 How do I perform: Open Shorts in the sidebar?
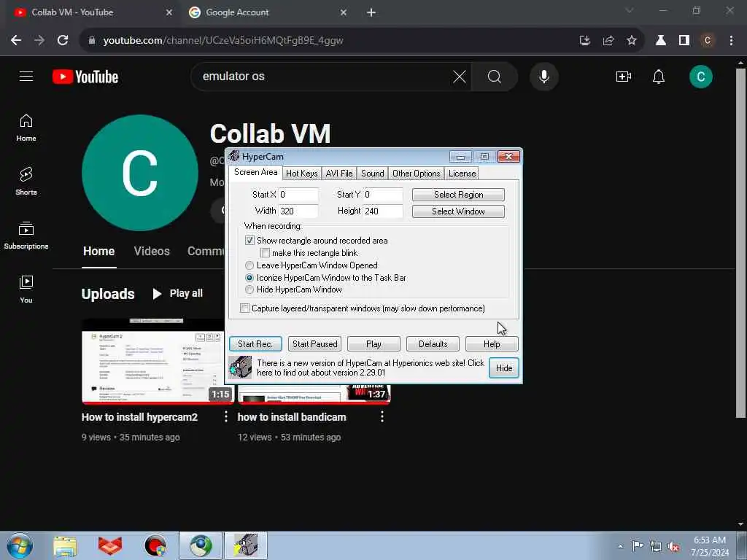[x=26, y=181]
